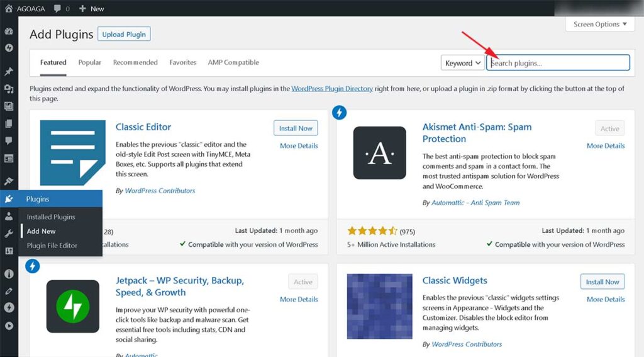Click the Jetpack plugin title link
644x357 pixels.
pyautogui.click(x=179, y=286)
